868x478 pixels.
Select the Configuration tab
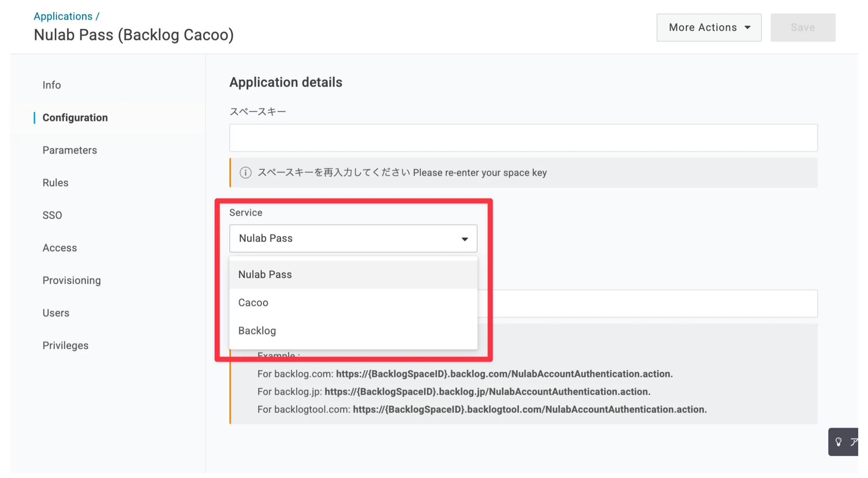point(75,118)
